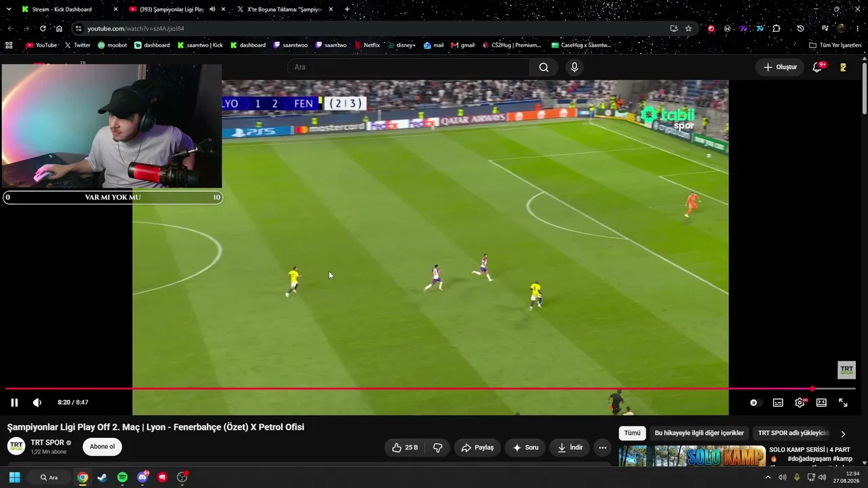This screenshot has width=868, height=488.
Task: Start voice search with the microphone
Action: pyautogui.click(x=574, y=67)
